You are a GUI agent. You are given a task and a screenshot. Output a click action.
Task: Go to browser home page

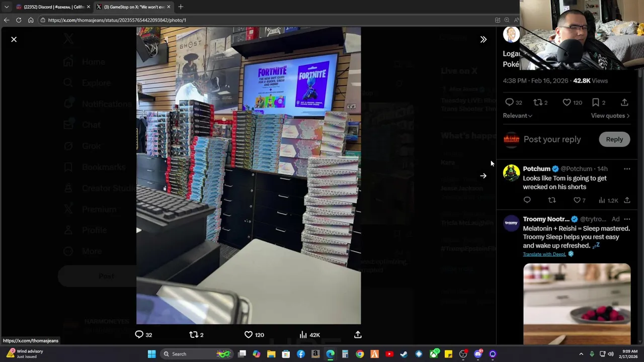coord(31,20)
